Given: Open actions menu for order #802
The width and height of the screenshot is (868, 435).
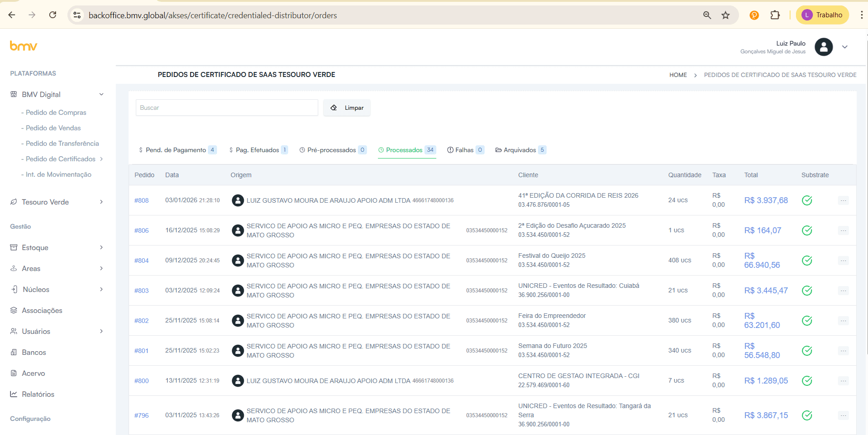Looking at the screenshot, I should tap(843, 321).
